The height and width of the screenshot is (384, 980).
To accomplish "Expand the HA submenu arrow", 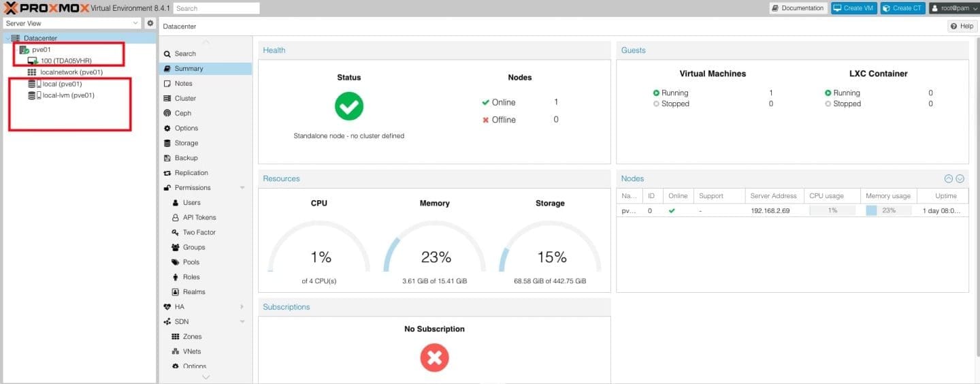I will click(242, 307).
